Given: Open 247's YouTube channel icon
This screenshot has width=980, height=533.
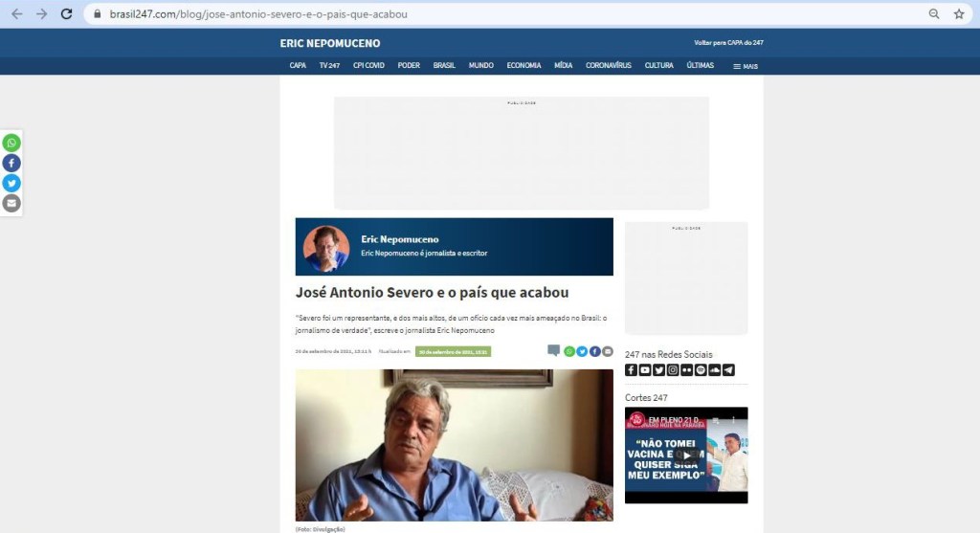Looking at the screenshot, I should 645,370.
